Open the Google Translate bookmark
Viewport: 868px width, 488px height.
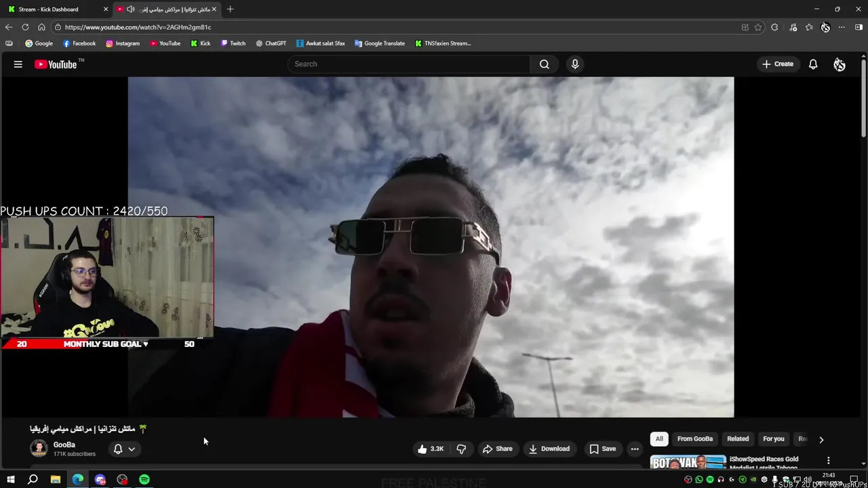[x=380, y=43]
